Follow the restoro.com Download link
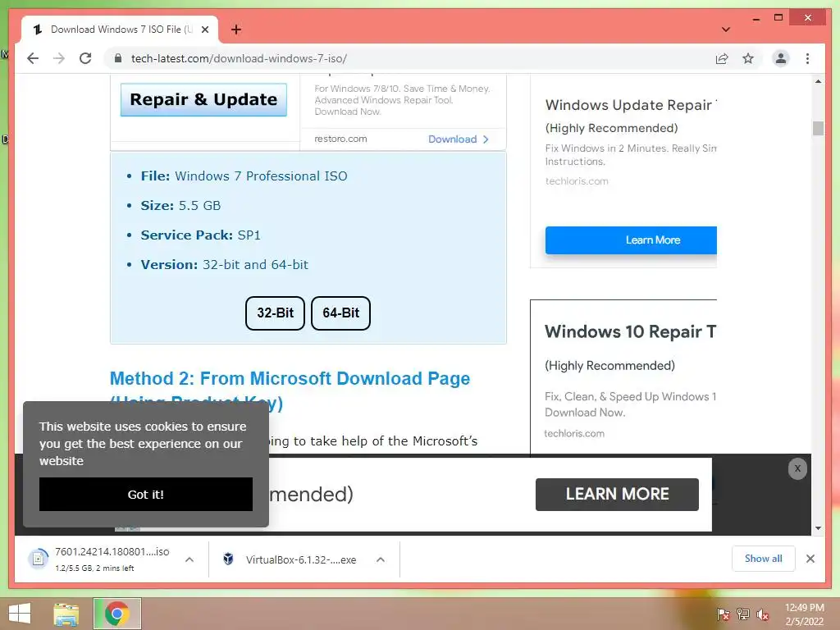The width and height of the screenshot is (840, 630). pyautogui.click(x=459, y=139)
